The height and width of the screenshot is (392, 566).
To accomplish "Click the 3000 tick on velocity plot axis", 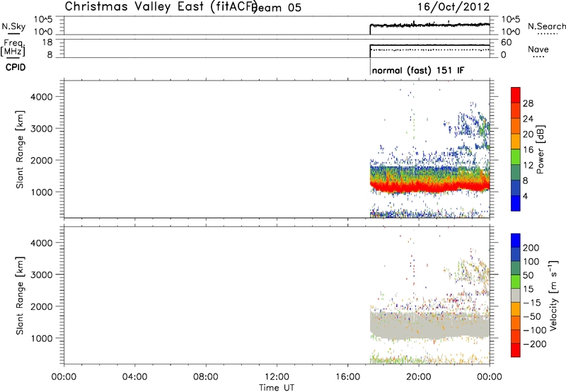I will (x=42, y=275).
